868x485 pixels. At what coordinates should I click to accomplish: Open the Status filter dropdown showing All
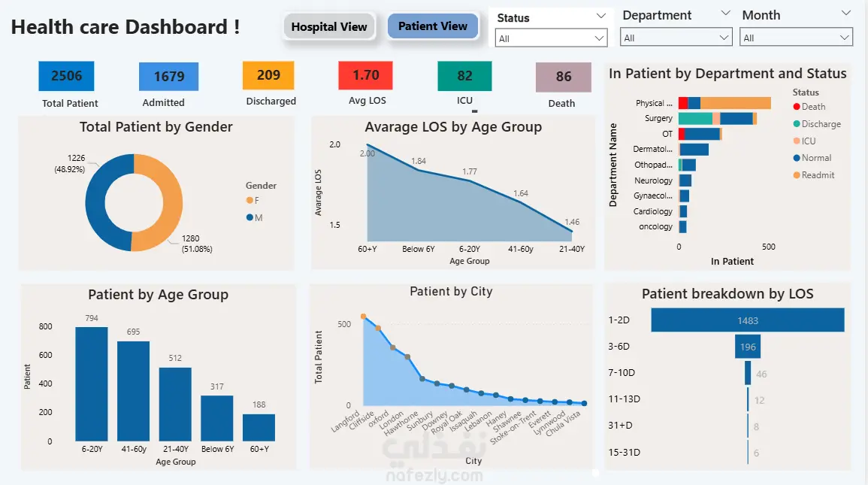(x=552, y=38)
